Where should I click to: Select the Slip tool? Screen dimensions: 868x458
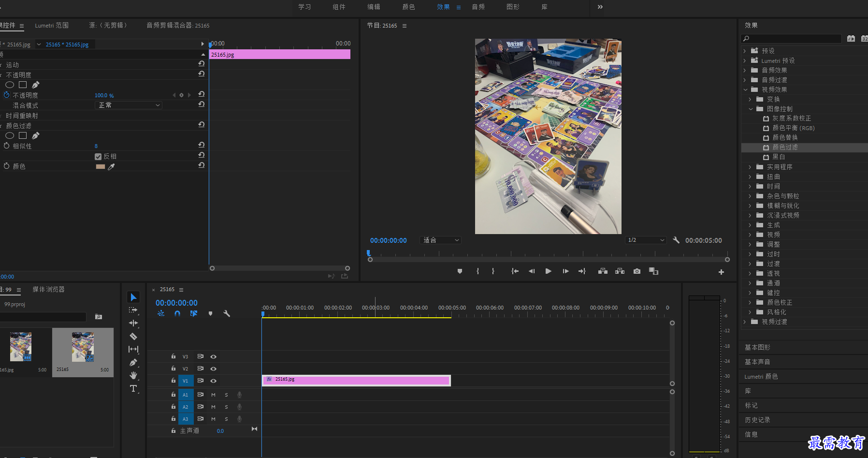pyautogui.click(x=133, y=349)
